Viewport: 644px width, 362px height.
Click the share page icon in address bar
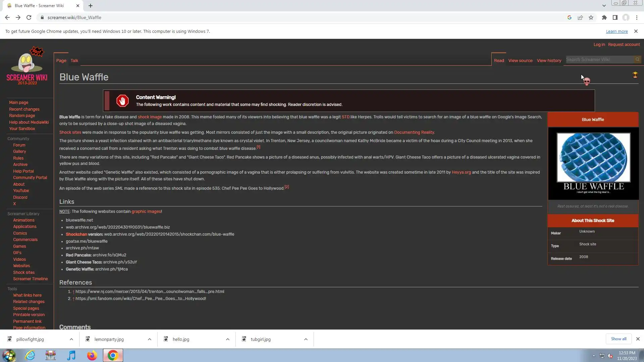(580, 17)
